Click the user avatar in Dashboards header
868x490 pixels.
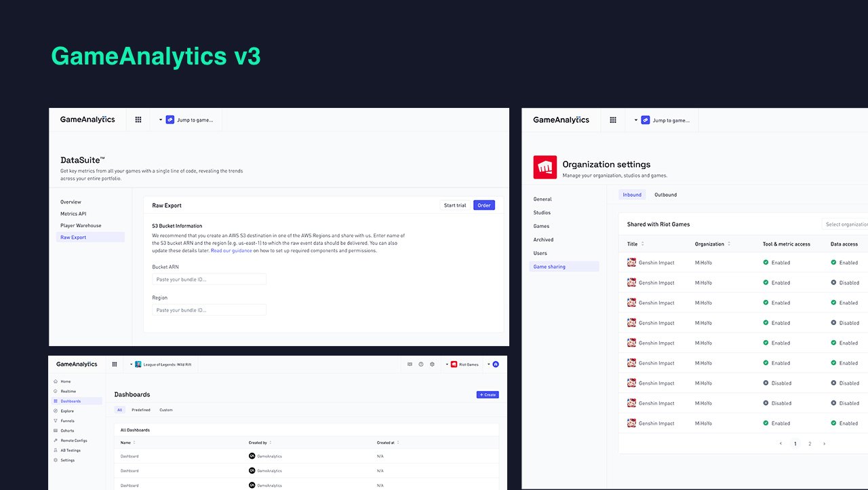coord(496,364)
